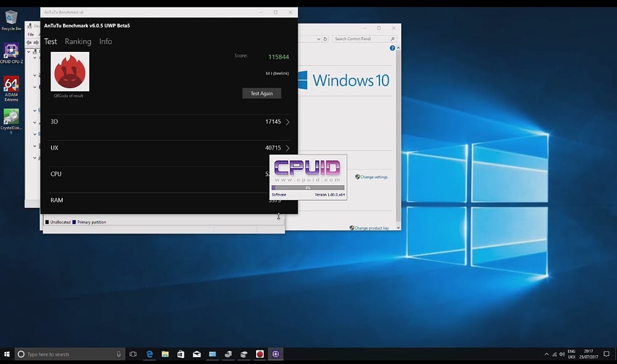This screenshot has height=364, width=617.
Task: Click the Change settings link
Action: pyautogui.click(x=373, y=177)
